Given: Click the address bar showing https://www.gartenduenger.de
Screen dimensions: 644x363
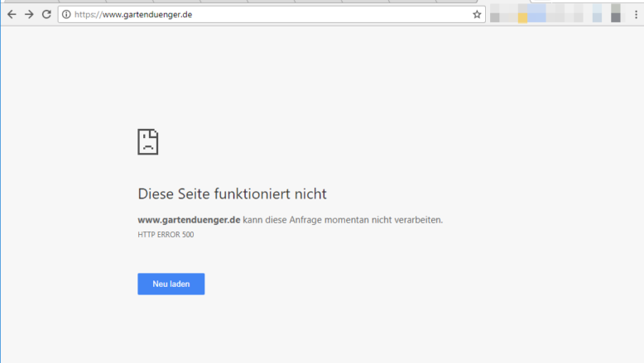Looking at the screenshot, I should click(271, 14).
